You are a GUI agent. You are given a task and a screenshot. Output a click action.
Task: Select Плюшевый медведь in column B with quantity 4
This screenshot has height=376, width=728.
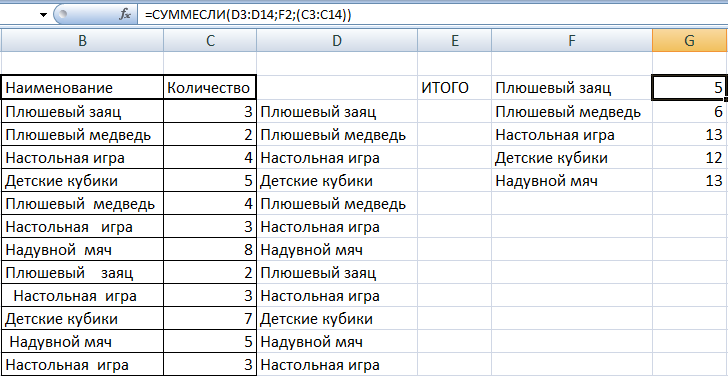82,204
